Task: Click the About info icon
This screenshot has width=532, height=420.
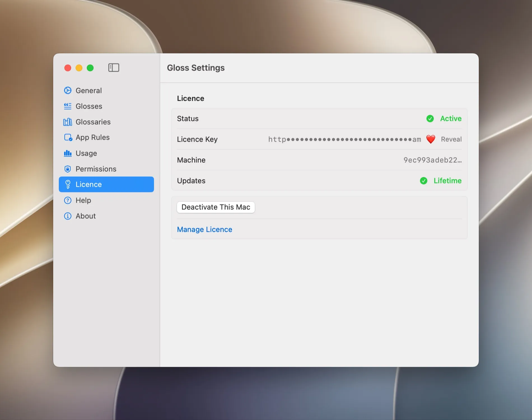Action: click(68, 216)
